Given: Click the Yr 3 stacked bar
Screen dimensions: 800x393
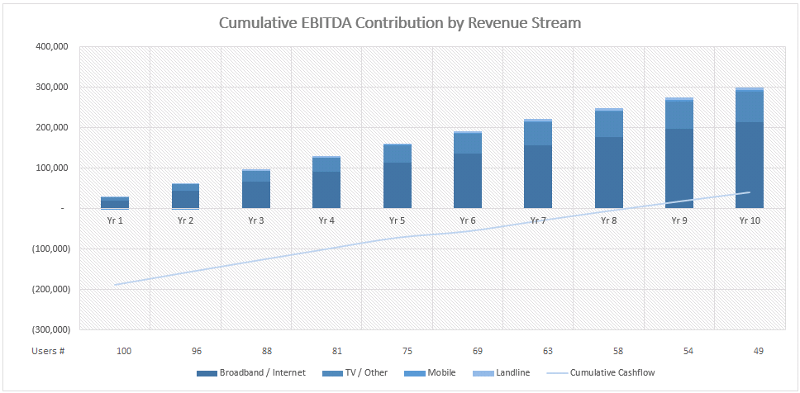Looking at the screenshot, I should (256, 188).
